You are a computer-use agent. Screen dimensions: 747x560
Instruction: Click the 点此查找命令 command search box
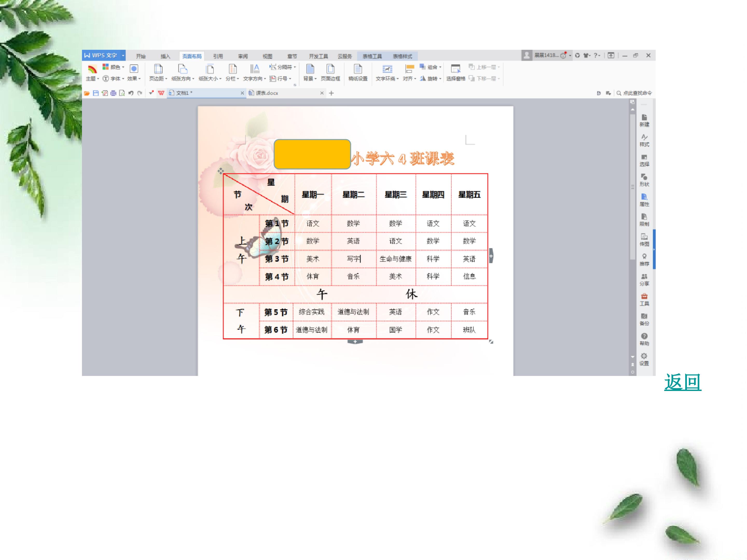click(x=634, y=93)
